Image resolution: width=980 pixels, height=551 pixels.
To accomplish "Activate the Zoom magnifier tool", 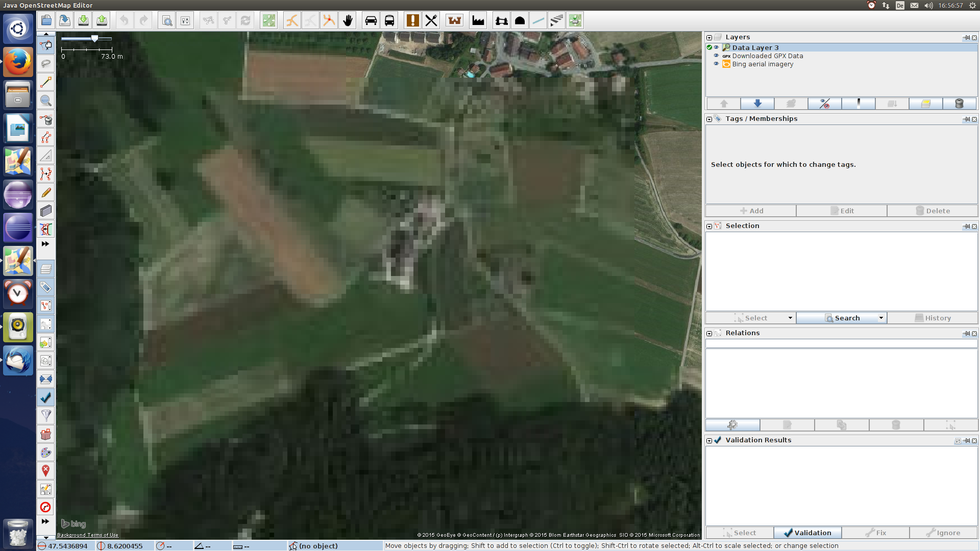I will click(46, 101).
